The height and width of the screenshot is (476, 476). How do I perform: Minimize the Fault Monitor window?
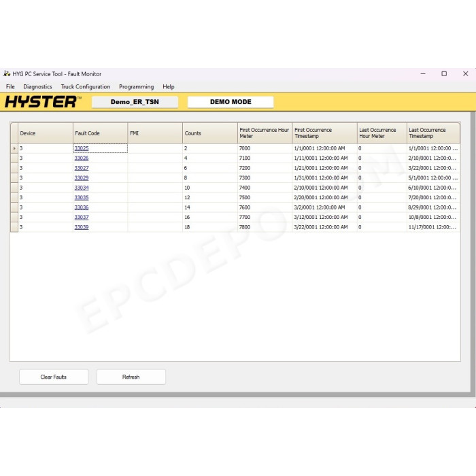point(423,73)
